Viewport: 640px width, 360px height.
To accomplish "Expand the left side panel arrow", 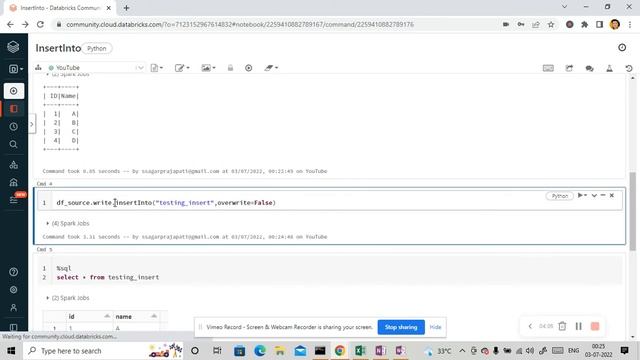I will click(32, 124).
